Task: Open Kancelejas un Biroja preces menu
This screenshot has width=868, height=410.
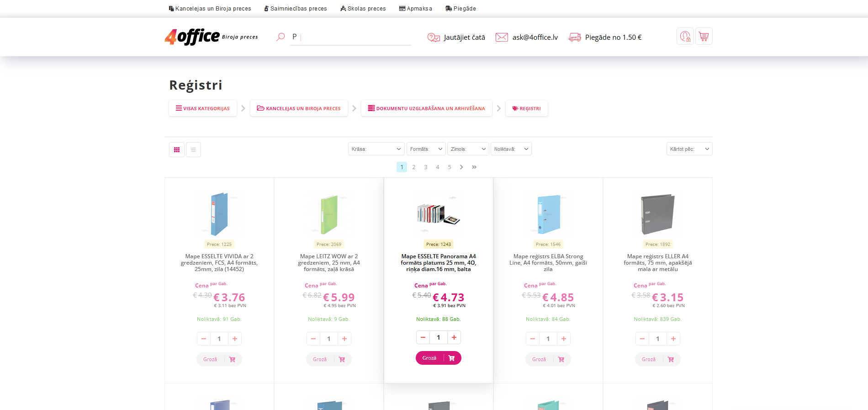Action: [x=210, y=8]
